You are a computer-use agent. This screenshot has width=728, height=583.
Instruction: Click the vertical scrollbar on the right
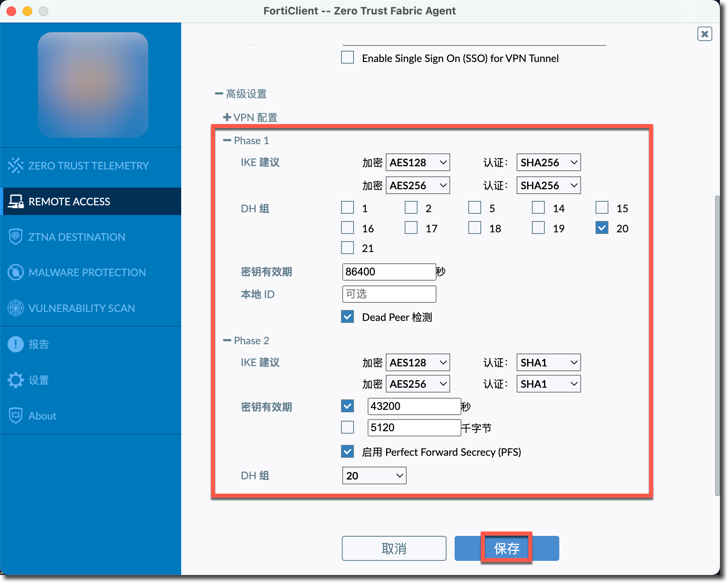click(717, 346)
